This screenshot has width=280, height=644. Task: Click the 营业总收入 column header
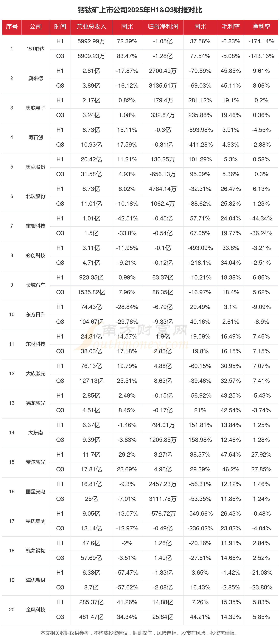point(91,27)
